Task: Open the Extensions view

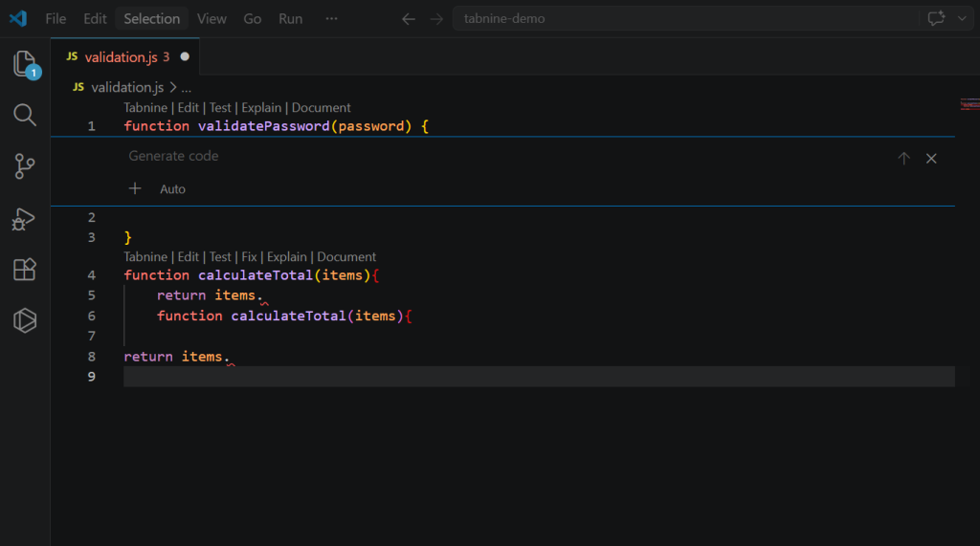Action: (25, 270)
